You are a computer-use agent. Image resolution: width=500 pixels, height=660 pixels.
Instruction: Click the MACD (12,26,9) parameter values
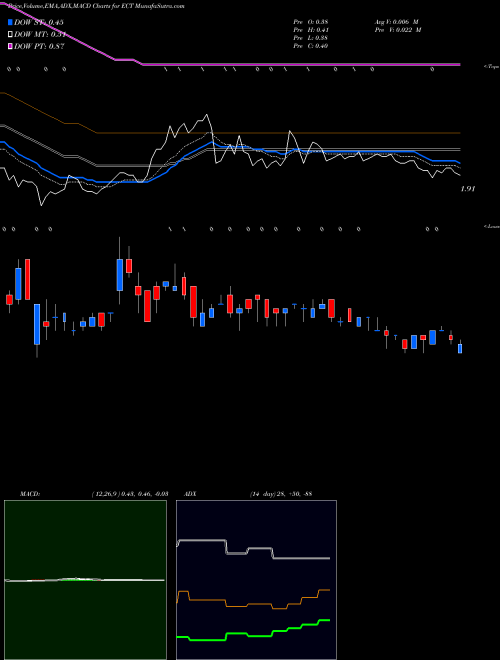click(x=130, y=493)
